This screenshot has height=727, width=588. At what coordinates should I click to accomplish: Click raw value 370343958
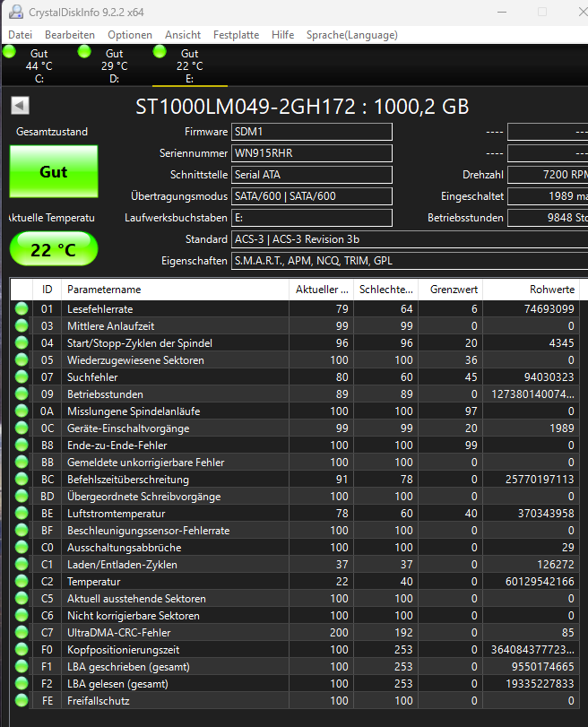click(x=546, y=514)
